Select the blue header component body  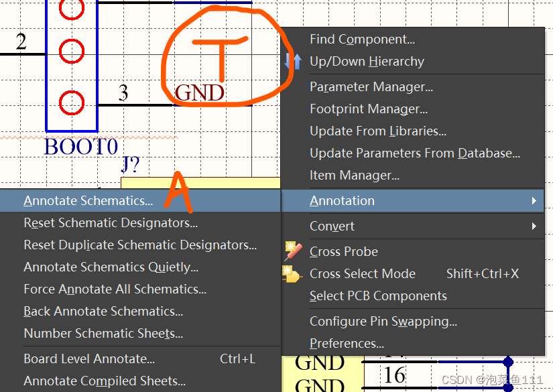72,66
